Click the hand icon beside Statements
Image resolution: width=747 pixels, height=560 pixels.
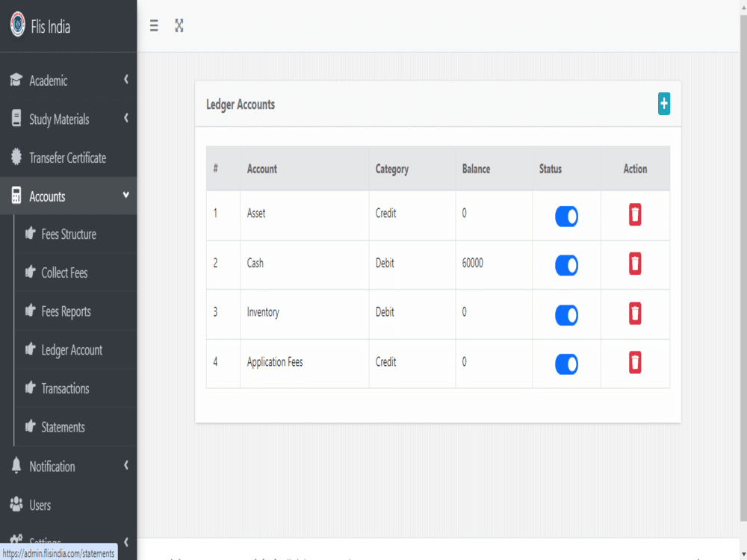click(31, 426)
